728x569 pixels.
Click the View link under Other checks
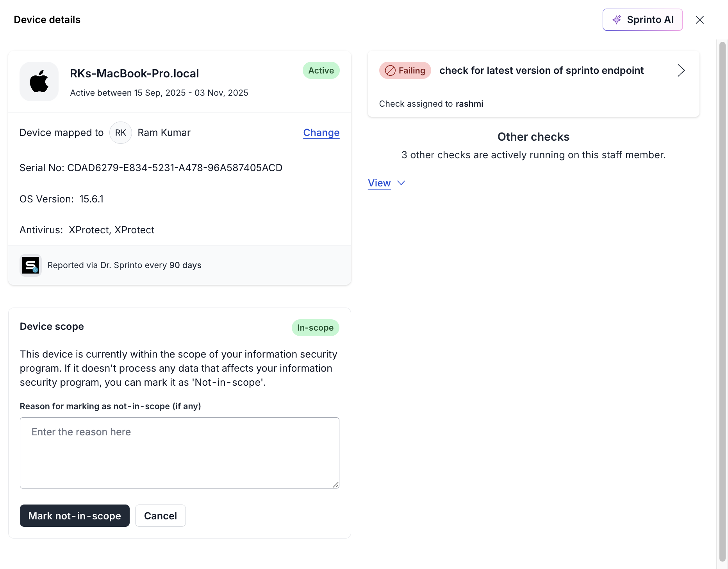[379, 183]
